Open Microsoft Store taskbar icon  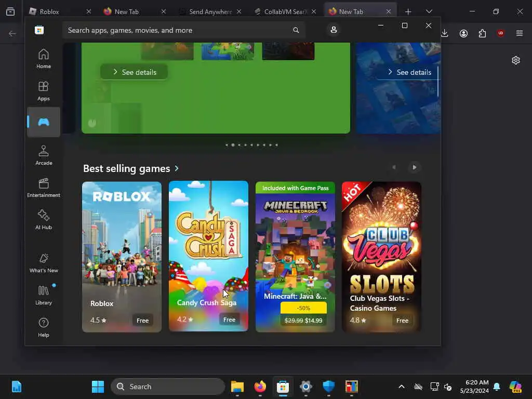tap(283, 387)
